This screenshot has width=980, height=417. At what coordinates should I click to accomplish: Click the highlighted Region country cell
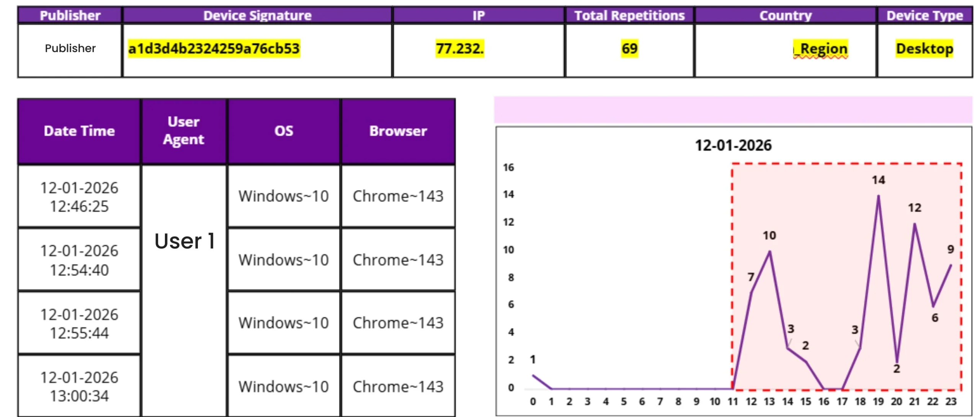[821, 48]
